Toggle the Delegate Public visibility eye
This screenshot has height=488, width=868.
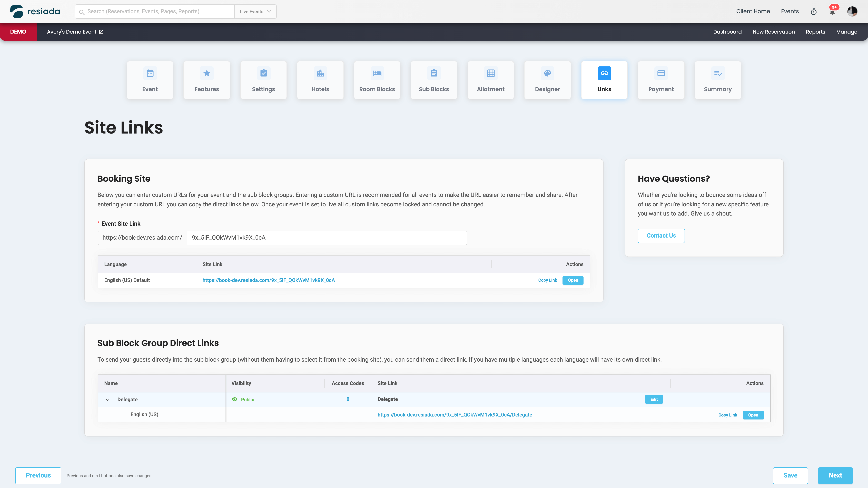234,399
